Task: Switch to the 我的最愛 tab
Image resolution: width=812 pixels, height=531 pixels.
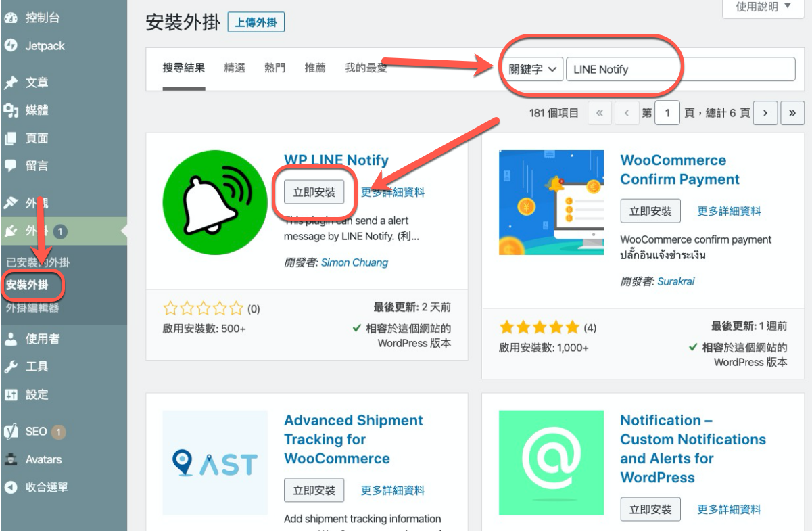Action: (366, 68)
